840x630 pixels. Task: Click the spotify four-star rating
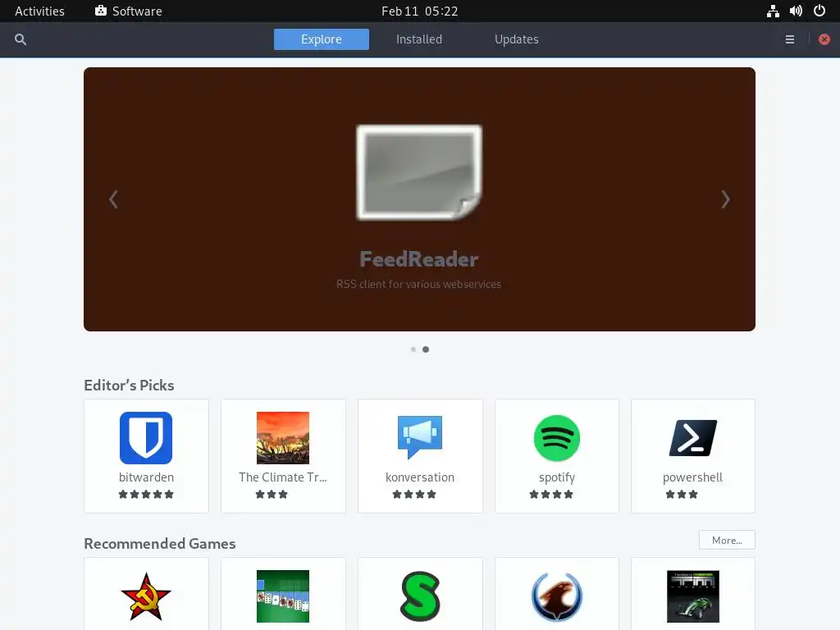tap(551, 494)
